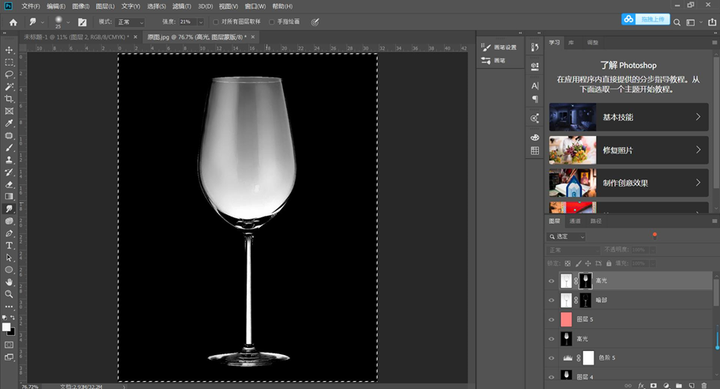This screenshot has width=720, height=389.
Task: Select the Frame tool
Action: click(9, 111)
